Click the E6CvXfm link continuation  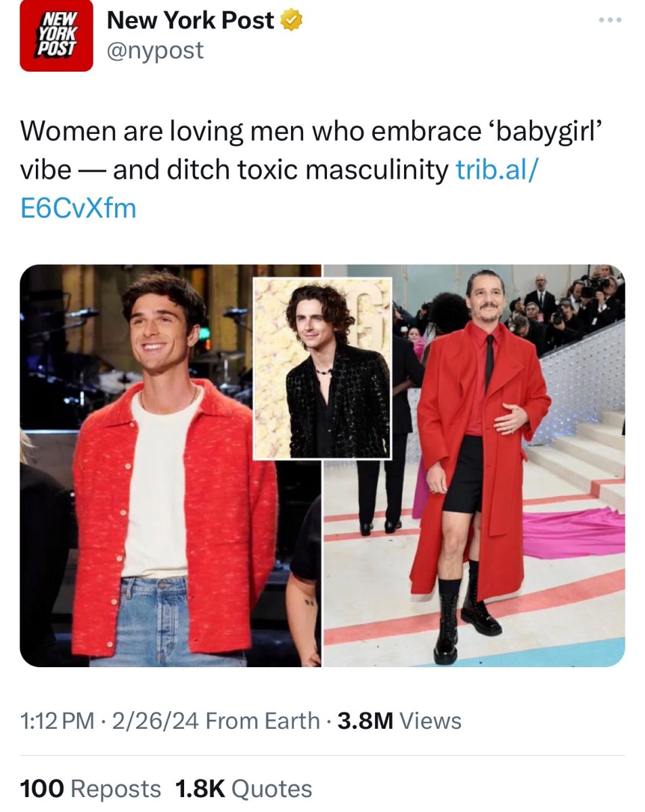click(x=79, y=207)
